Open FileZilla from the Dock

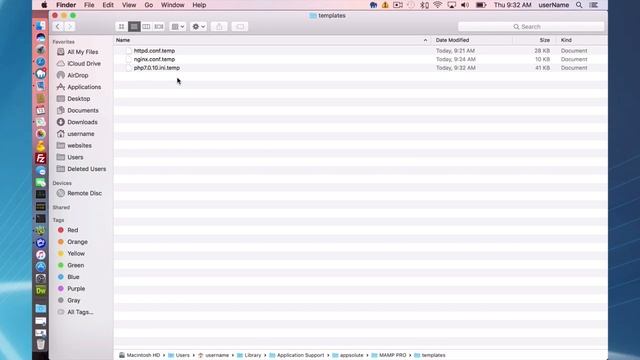point(40,158)
